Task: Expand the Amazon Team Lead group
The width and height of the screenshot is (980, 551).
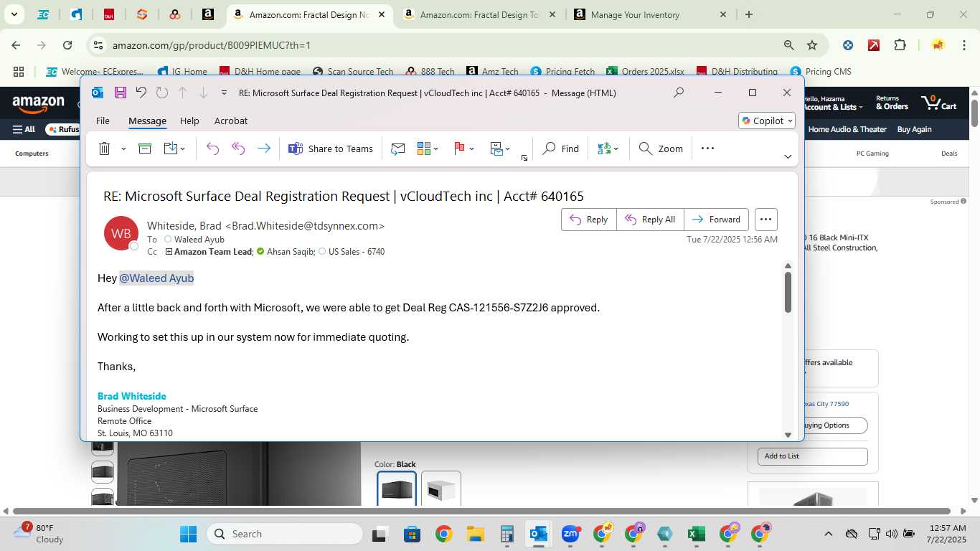Action: [x=169, y=252]
